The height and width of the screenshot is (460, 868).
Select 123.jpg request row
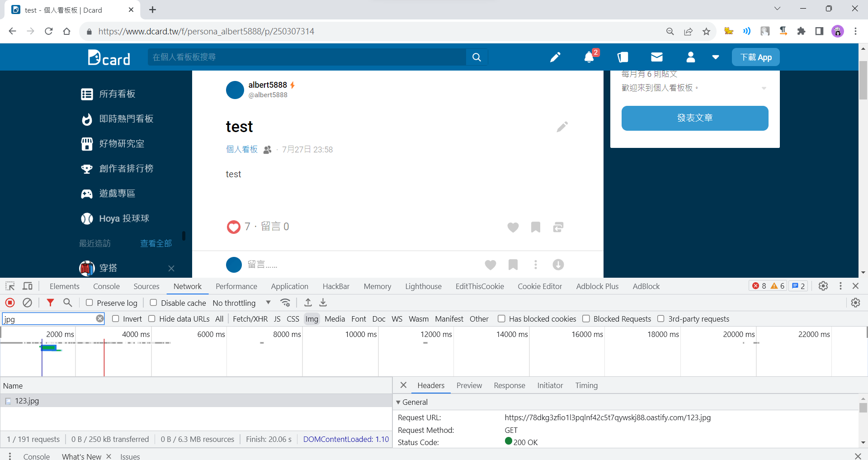[196, 401]
